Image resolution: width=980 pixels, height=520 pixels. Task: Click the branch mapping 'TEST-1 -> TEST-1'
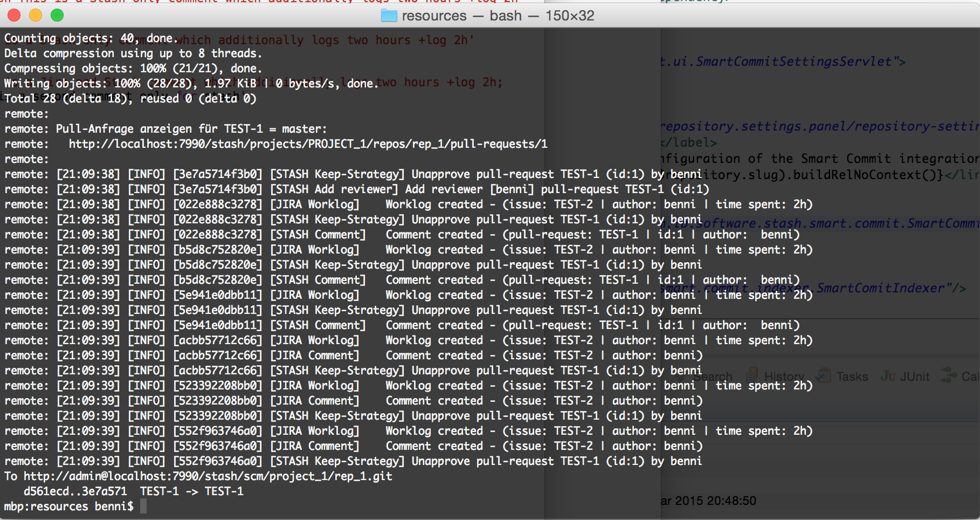tap(192, 491)
